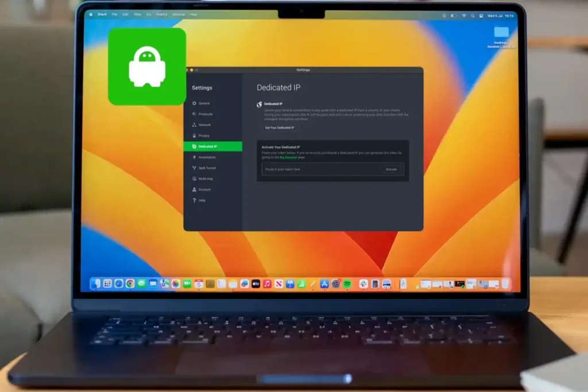Open the View menu in the menu bar

pyautogui.click(x=137, y=14)
